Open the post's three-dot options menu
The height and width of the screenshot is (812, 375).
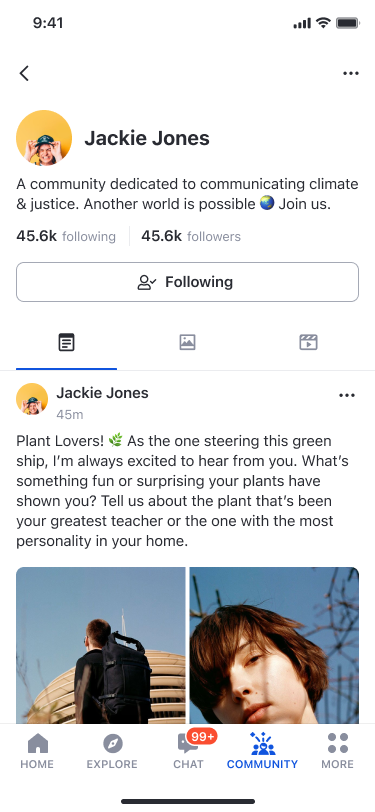(x=347, y=395)
